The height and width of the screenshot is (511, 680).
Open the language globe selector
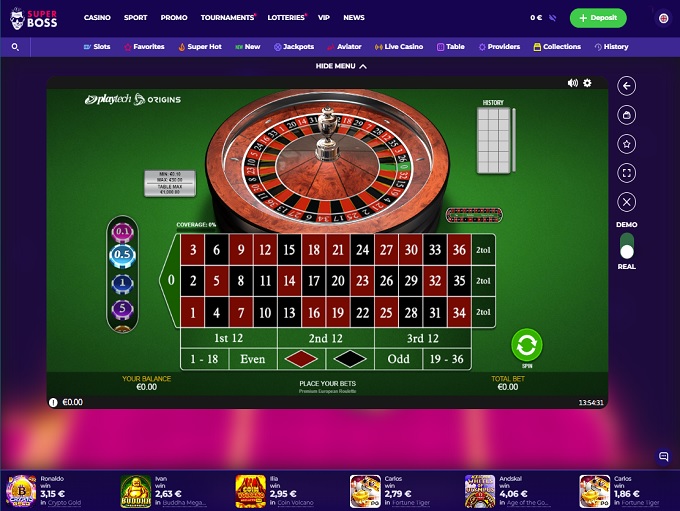point(663,18)
